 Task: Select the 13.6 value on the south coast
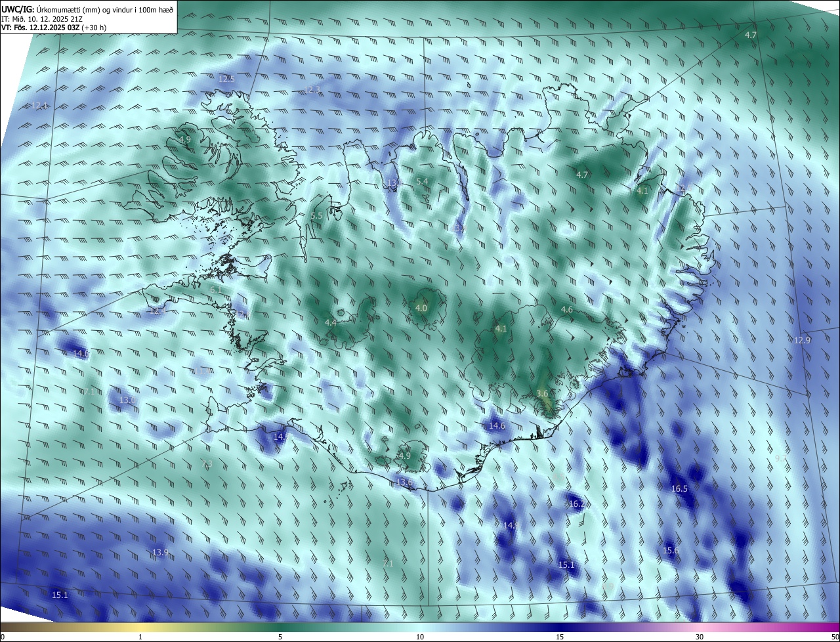pos(405,482)
